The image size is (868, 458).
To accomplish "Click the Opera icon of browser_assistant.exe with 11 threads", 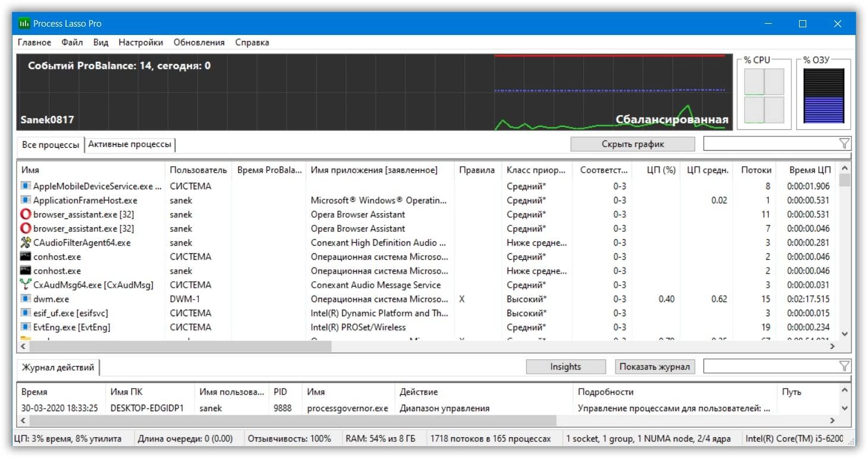I will tap(26, 214).
